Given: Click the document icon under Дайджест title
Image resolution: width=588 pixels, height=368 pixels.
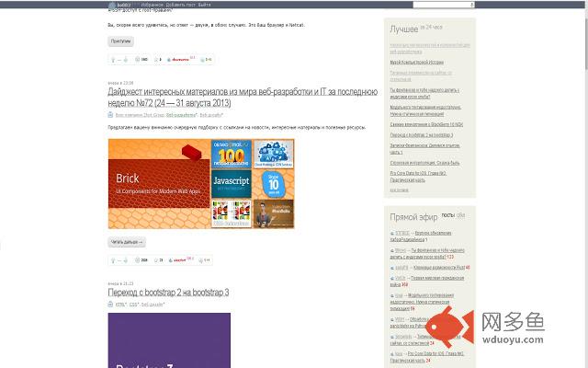Looking at the screenshot, I should [x=110, y=114].
